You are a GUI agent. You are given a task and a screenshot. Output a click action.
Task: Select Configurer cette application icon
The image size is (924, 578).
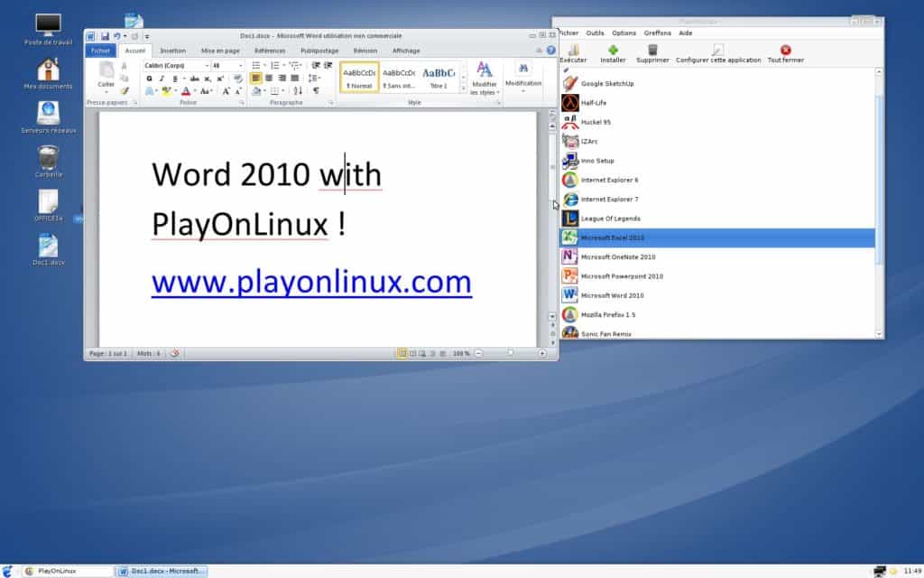tap(718, 50)
